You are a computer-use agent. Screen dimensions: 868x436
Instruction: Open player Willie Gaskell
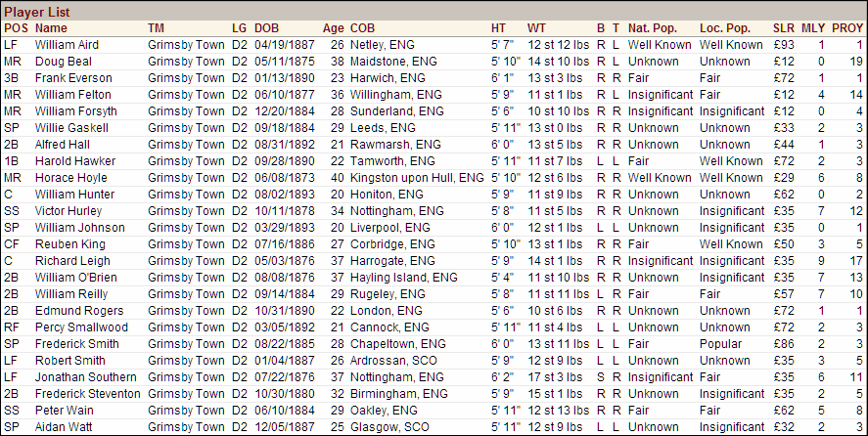[71, 128]
